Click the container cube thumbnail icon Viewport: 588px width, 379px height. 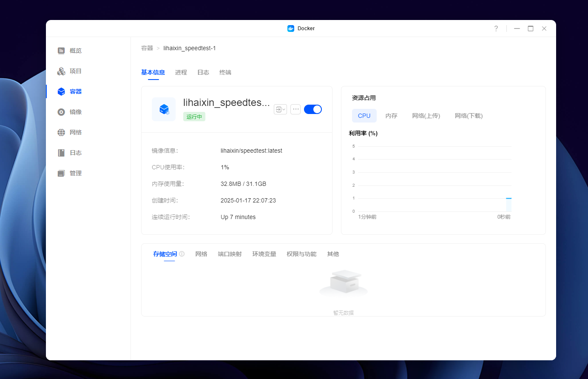click(164, 109)
